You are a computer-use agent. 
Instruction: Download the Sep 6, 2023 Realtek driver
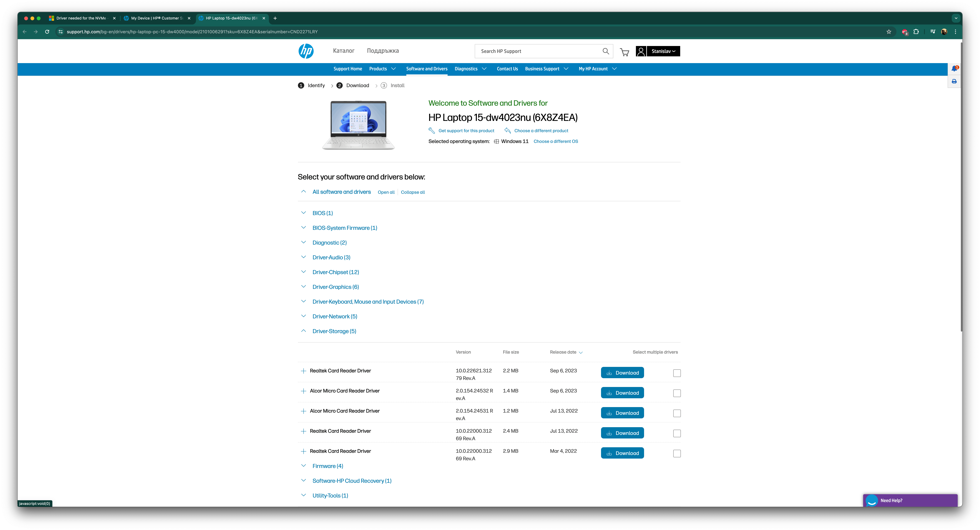point(622,373)
